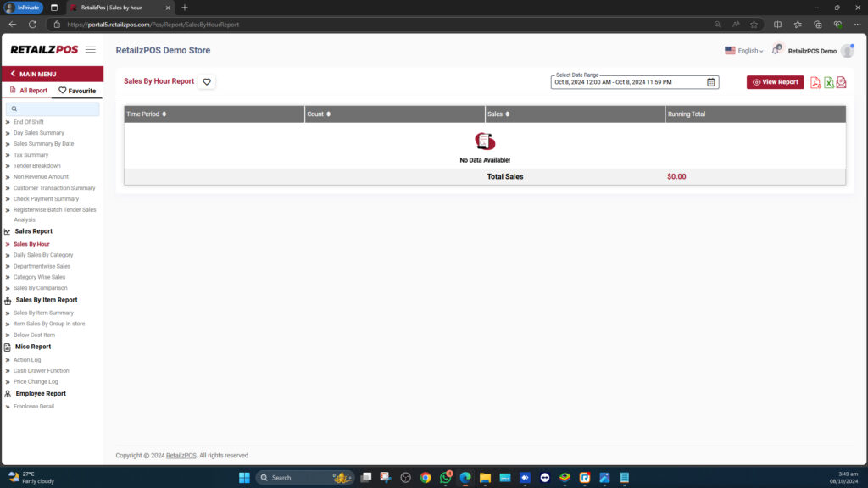Open WhatsApp from the taskbar
Image resolution: width=868 pixels, height=488 pixels.
(445, 477)
